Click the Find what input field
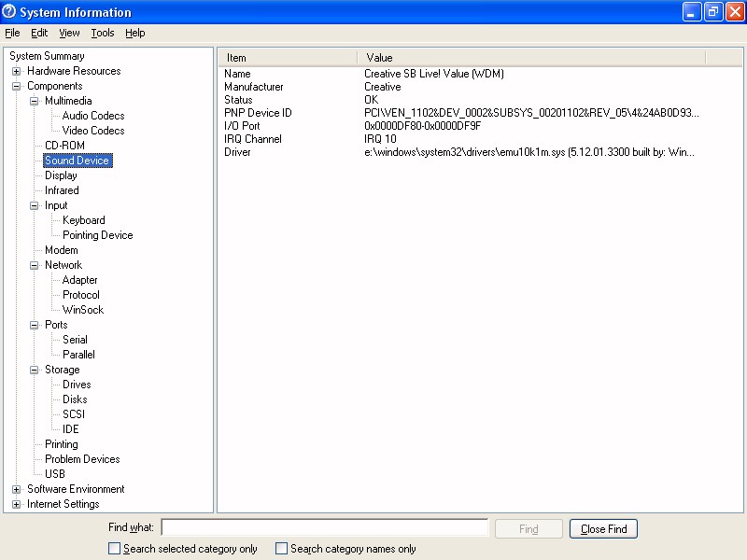Viewport: 747px width, 560px height. click(325, 527)
